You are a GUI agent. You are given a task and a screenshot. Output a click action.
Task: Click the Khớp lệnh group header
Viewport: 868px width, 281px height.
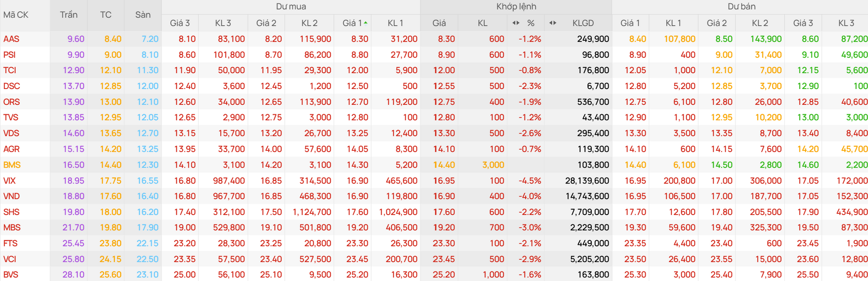pyautogui.click(x=516, y=7)
